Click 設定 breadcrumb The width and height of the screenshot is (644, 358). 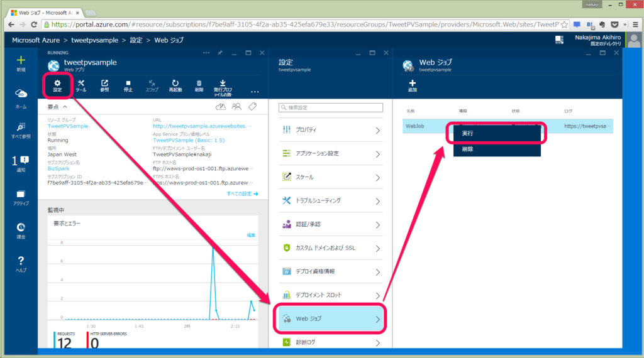click(136, 40)
